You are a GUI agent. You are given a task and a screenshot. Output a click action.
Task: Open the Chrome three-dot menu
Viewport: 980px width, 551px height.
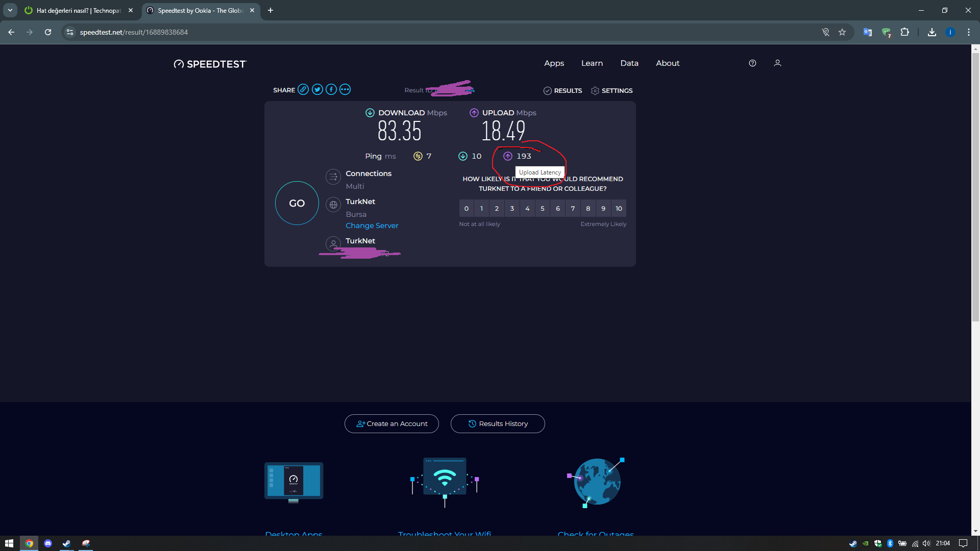click(969, 32)
